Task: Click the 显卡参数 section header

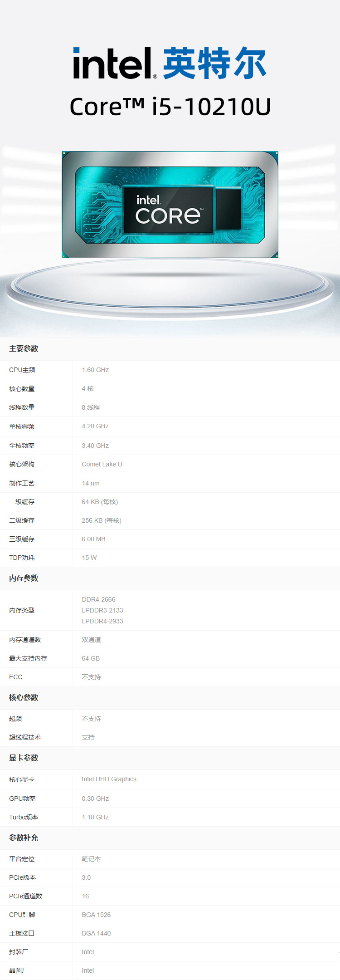Action: pos(24,758)
